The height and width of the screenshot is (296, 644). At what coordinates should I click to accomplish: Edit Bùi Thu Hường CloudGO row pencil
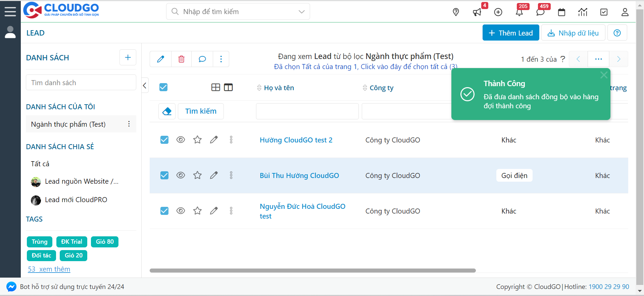click(214, 175)
